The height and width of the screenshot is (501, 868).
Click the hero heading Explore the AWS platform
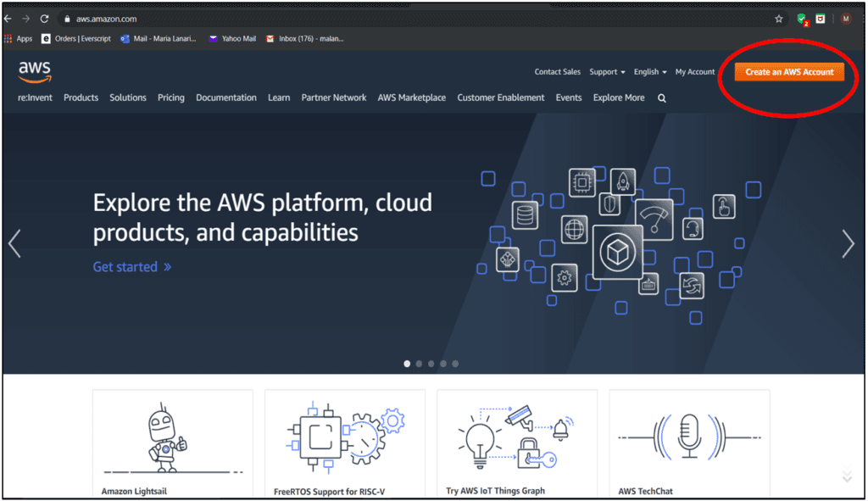pyautogui.click(x=263, y=218)
